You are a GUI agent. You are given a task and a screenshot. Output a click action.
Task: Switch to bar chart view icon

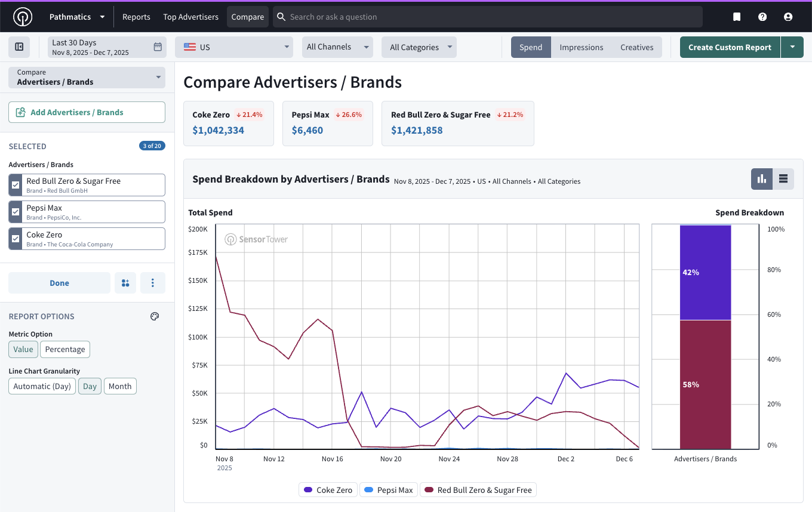point(762,178)
